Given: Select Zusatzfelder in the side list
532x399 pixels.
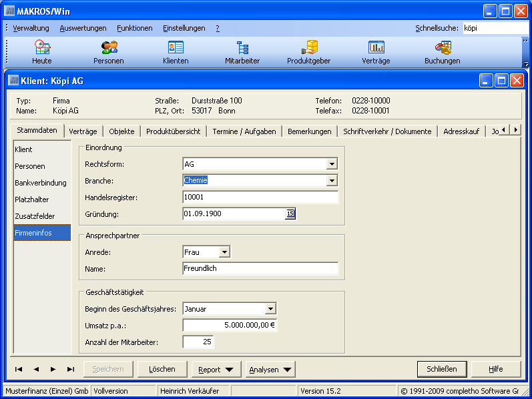Looking at the screenshot, I should click(42, 216).
